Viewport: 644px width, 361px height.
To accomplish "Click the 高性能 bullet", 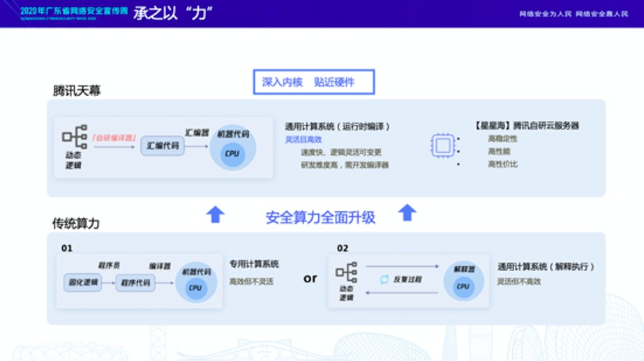I will click(499, 151).
